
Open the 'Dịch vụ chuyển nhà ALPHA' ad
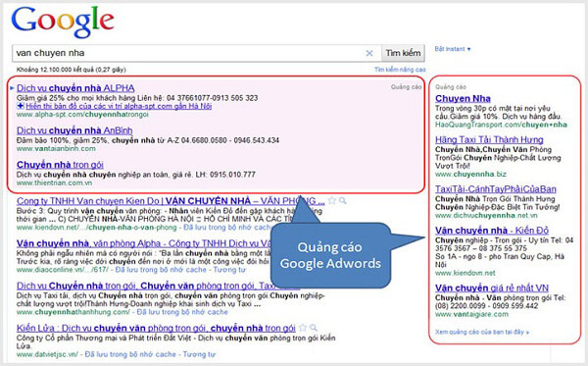[75, 88]
